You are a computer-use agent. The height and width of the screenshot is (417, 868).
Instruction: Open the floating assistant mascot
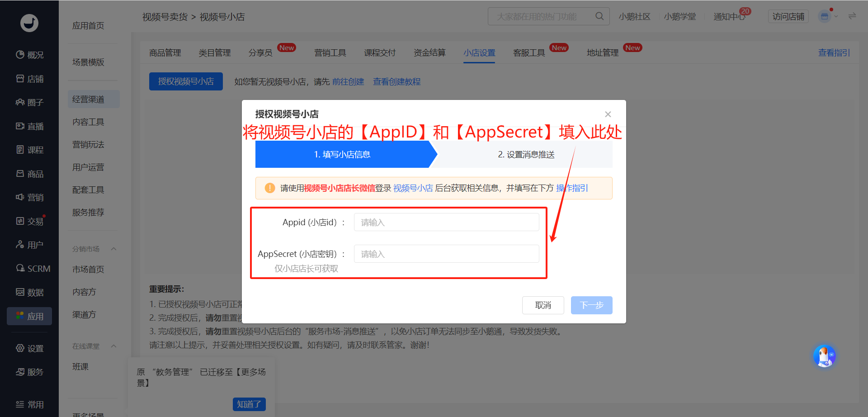[x=824, y=356]
